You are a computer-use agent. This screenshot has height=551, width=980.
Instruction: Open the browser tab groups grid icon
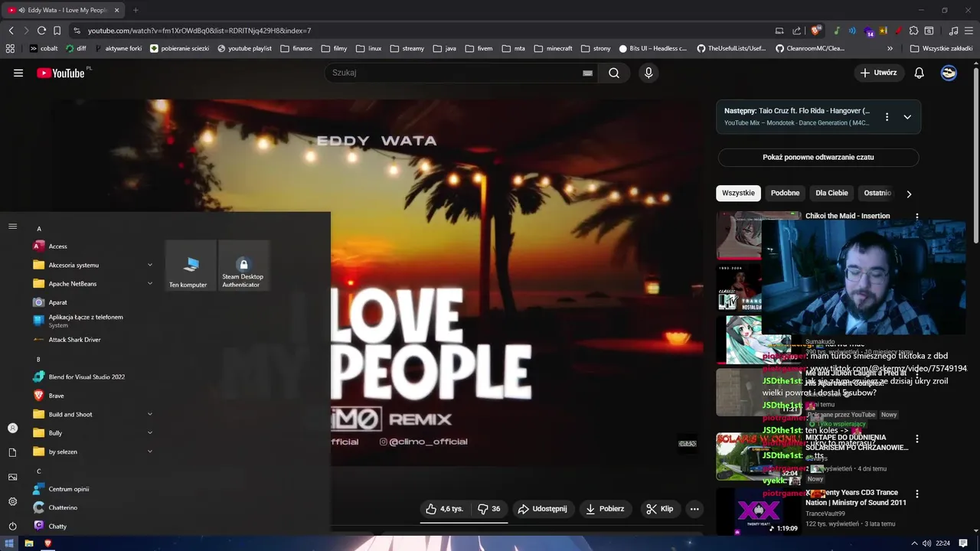pyautogui.click(x=10, y=48)
